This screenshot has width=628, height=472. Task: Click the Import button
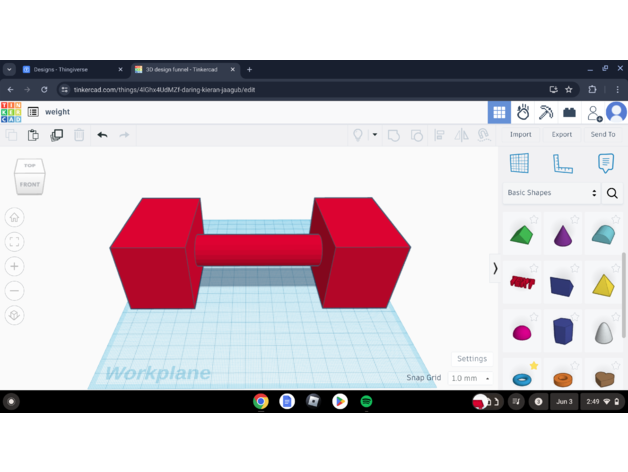pos(520,135)
